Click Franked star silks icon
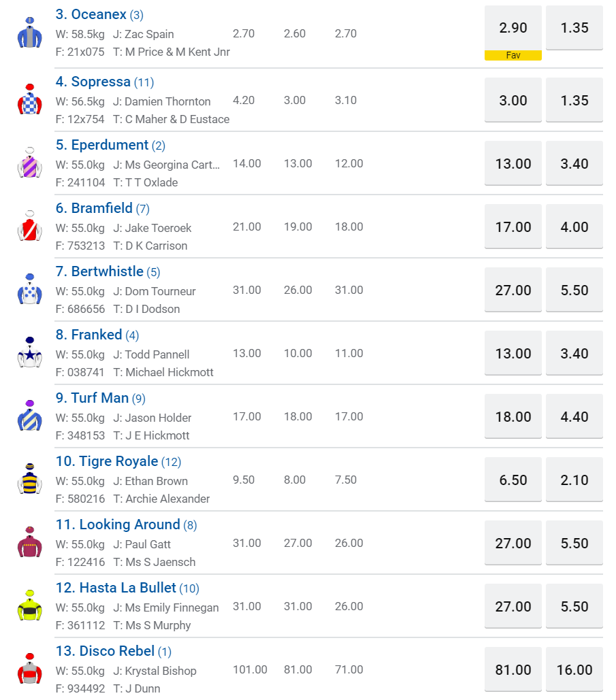 pos(29,353)
